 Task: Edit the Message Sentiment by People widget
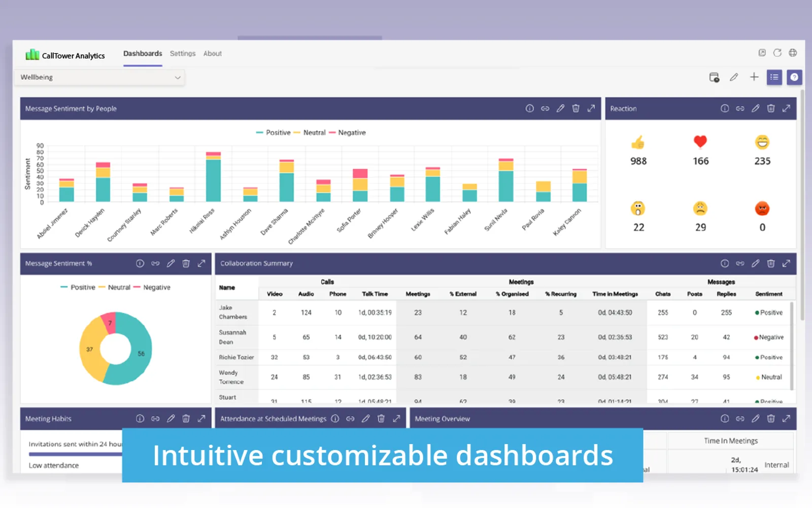560,108
